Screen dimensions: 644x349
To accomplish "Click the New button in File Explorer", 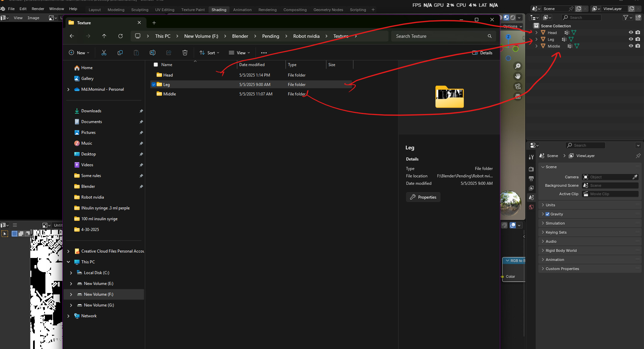I will (79, 53).
